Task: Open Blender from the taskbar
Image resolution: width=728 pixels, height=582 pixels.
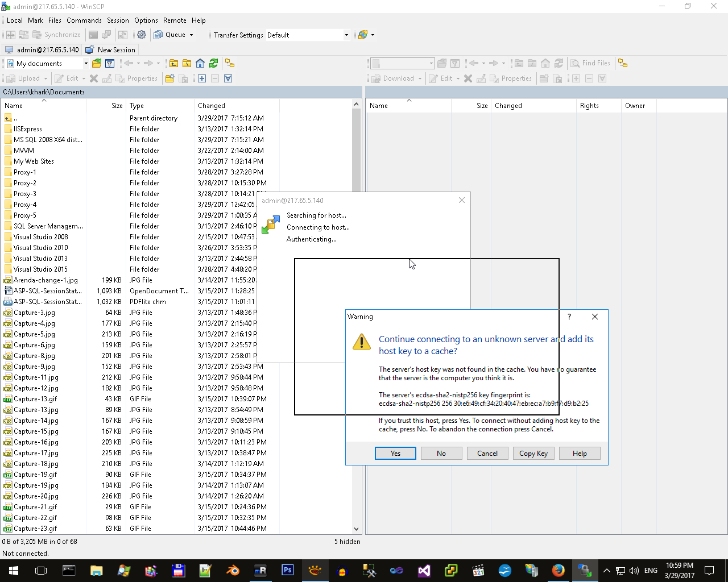Action: (233, 570)
